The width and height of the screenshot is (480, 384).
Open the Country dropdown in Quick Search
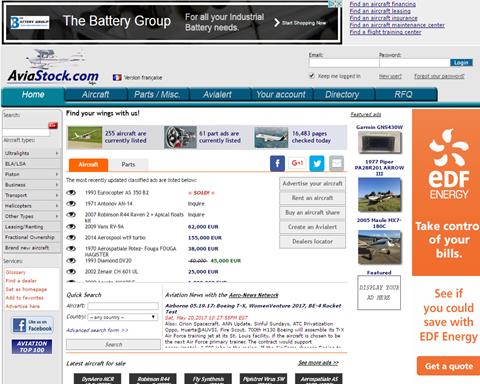[x=123, y=317]
